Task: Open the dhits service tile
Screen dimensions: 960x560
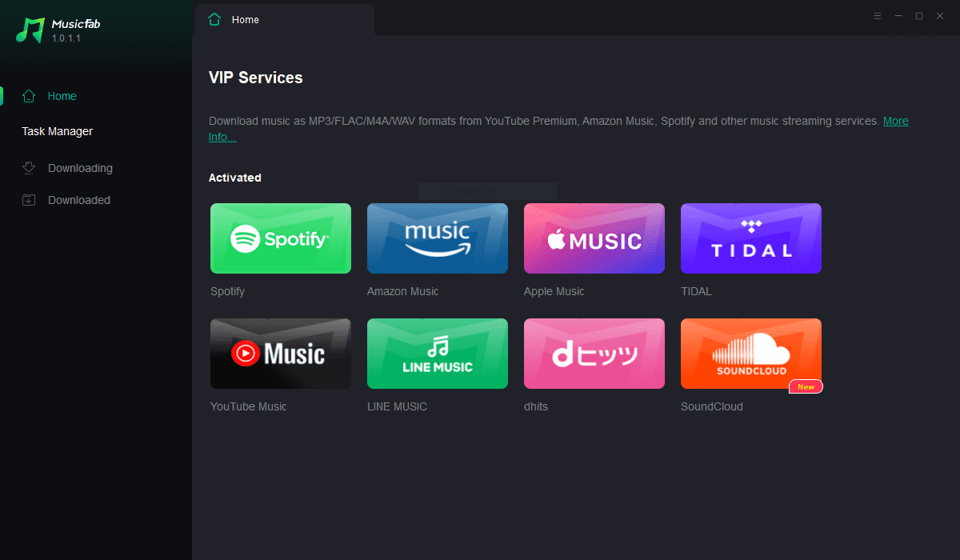Action: 594,354
